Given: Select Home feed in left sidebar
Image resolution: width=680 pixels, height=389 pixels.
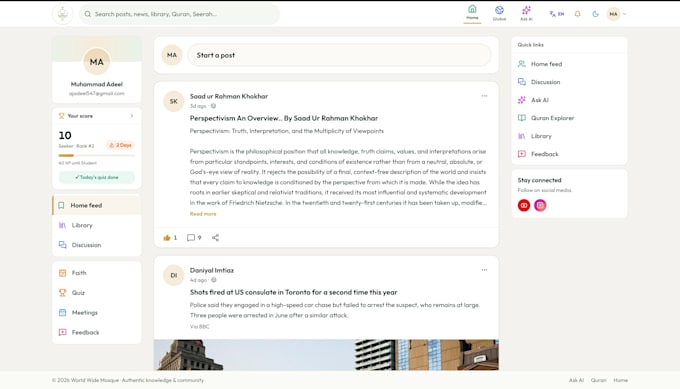Looking at the screenshot, I should (96, 205).
